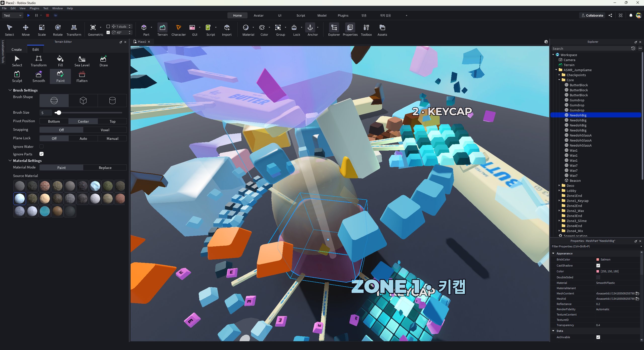Toggle the Properties panel button
The width and height of the screenshot is (644, 350).
point(350,30)
